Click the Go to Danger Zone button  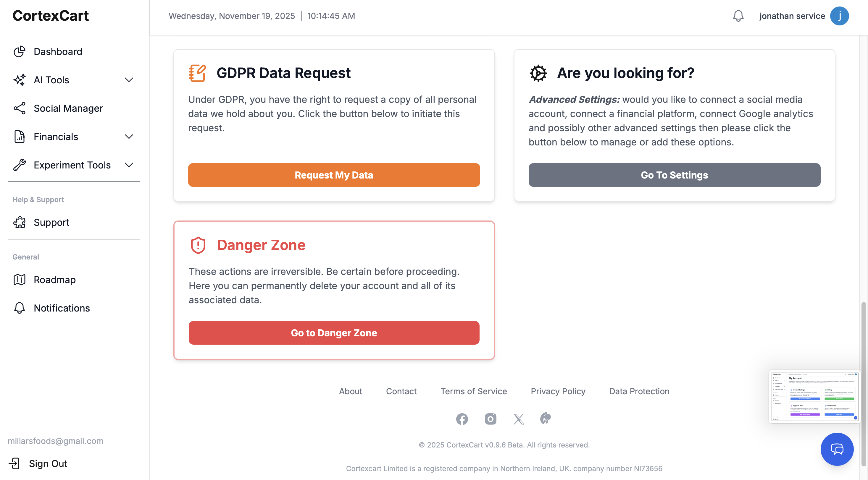point(334,333)
